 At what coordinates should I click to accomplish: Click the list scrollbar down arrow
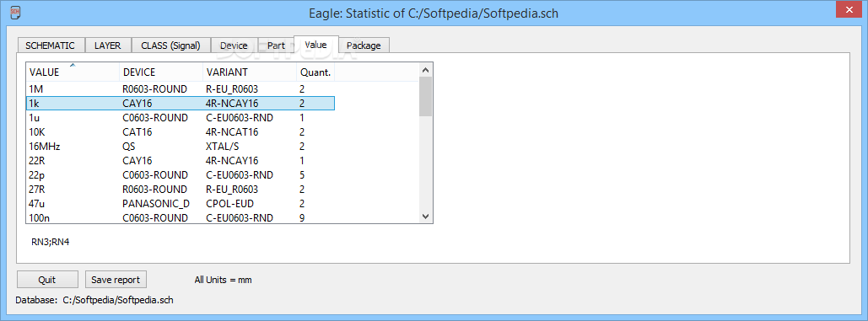426,217
